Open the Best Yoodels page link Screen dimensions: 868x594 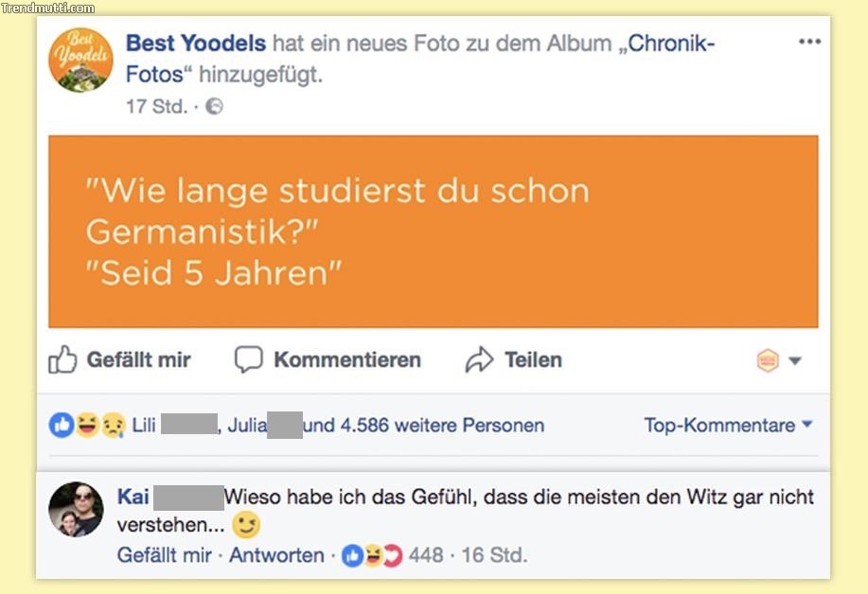point(196,44)
